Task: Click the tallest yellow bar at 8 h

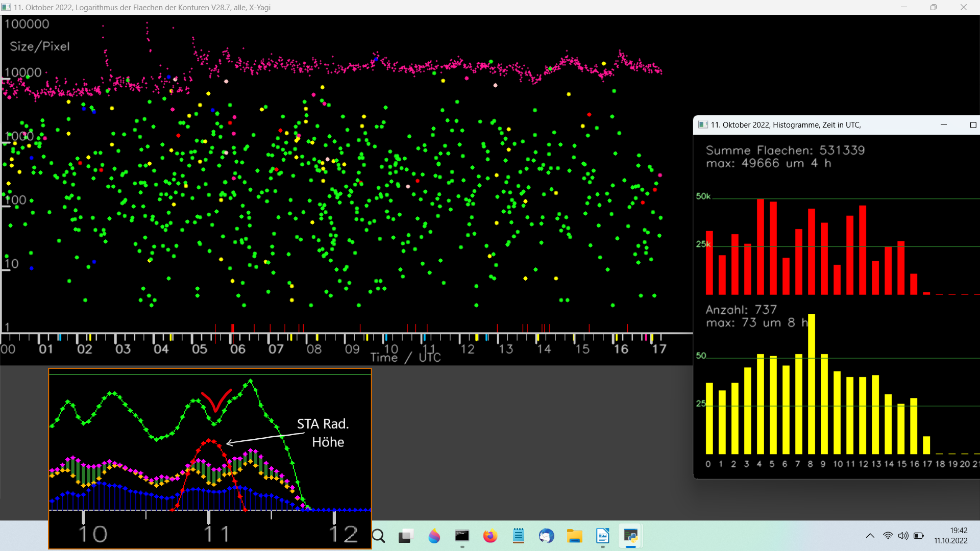Action: [x=812, y=384]
